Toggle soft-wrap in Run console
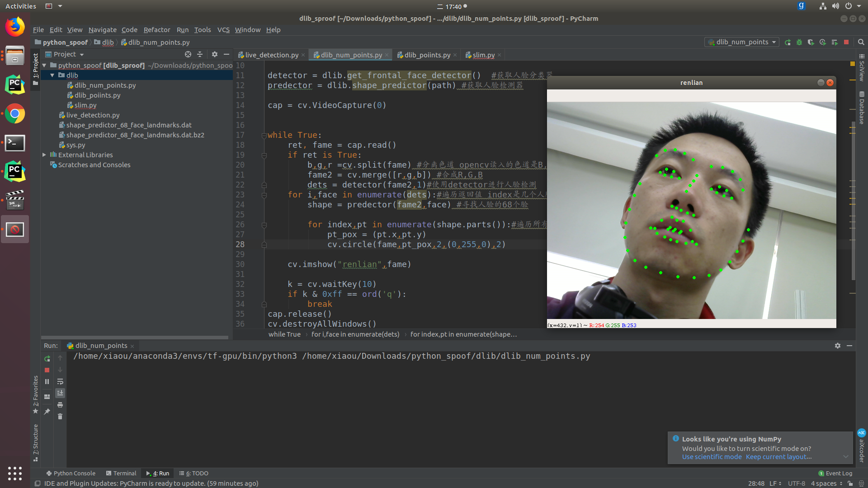 point(60,382)
